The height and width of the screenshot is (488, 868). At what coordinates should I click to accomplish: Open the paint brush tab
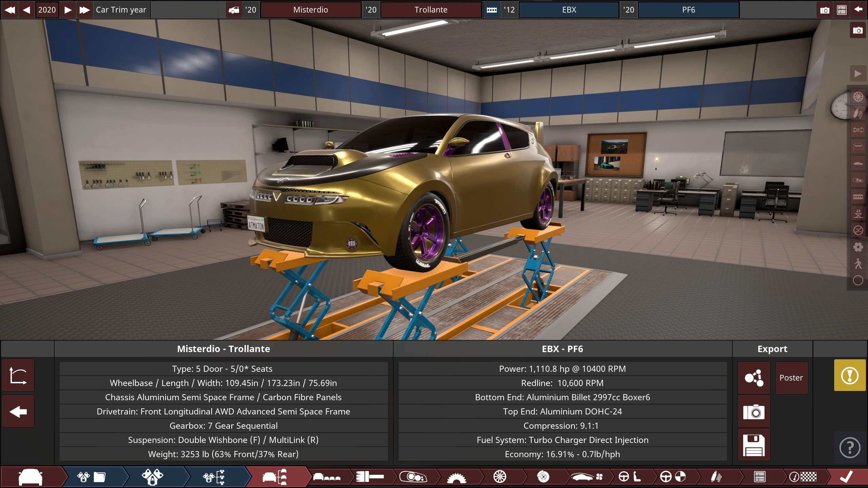(370, 477)
